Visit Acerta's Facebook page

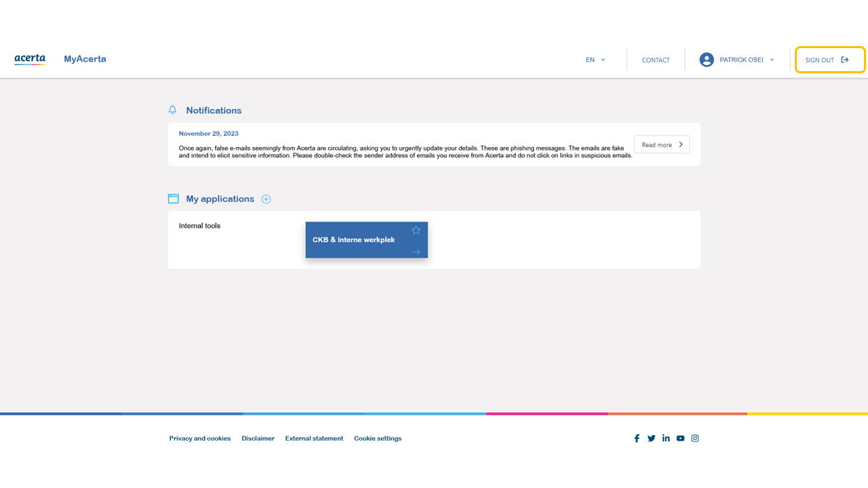pos(637,439)
